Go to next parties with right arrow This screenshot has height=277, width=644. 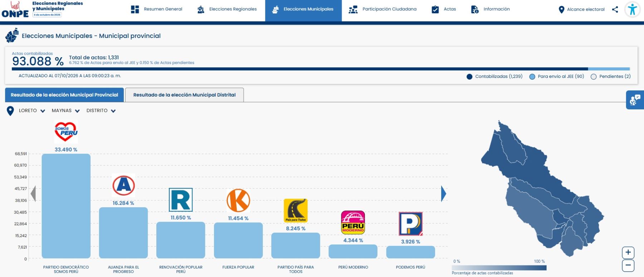(444, 194)
